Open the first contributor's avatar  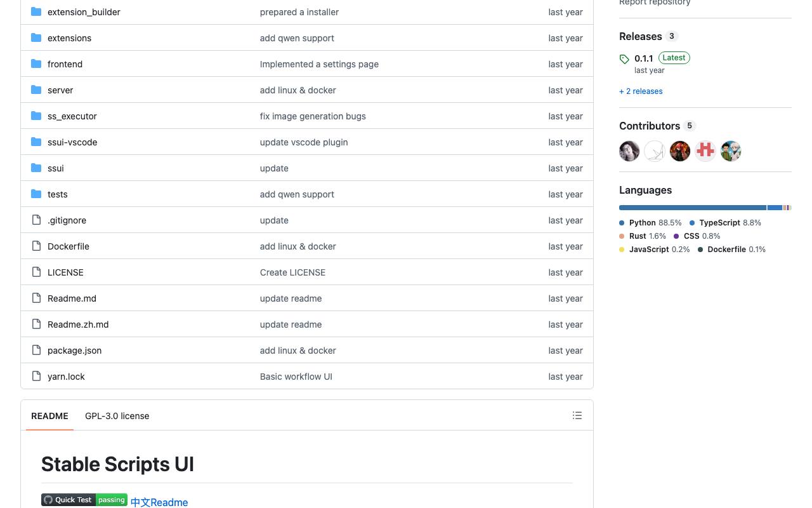(x=629, y=151)
